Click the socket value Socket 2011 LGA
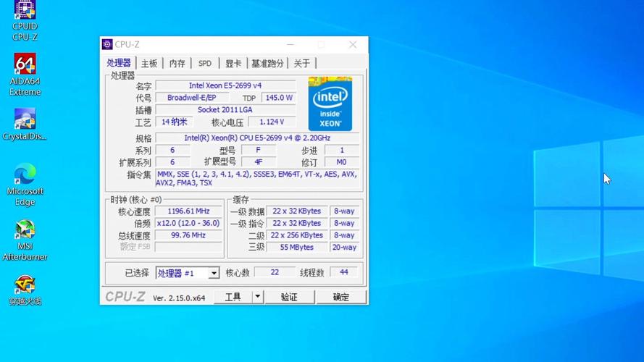This screenshot has height=362, width=644. pyautogui.click(x=225, y=109)
